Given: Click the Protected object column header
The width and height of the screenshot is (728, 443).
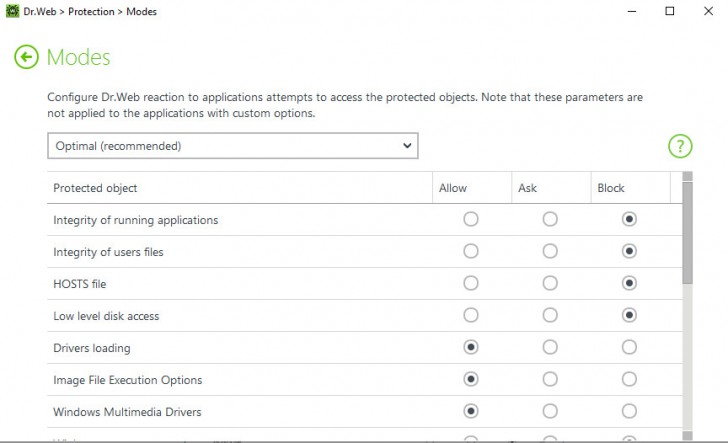Looking at the screenshot, I should 96,188.
